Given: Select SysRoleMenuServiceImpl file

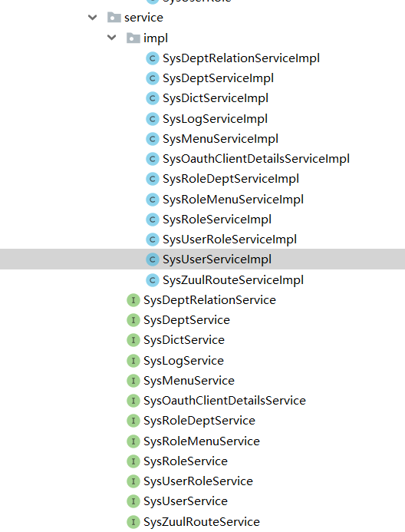Looking at the screenshot, I should click(x=233, y=199).
